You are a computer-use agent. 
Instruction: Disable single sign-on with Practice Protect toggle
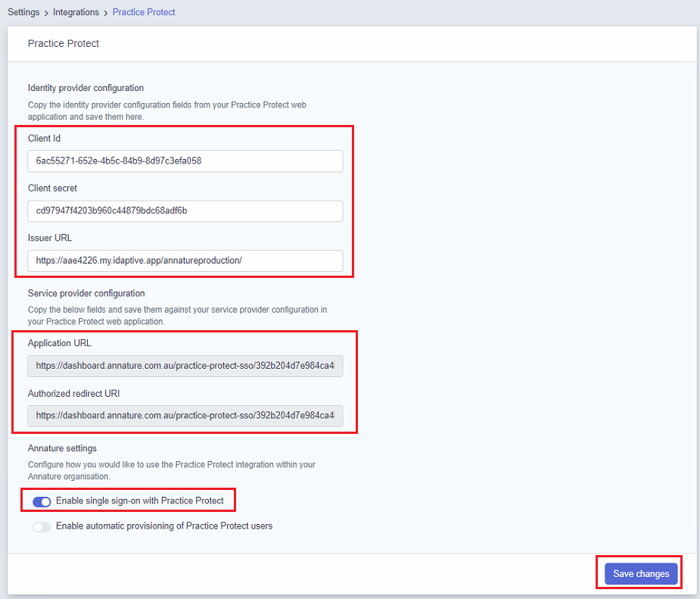tap(42, 501)
